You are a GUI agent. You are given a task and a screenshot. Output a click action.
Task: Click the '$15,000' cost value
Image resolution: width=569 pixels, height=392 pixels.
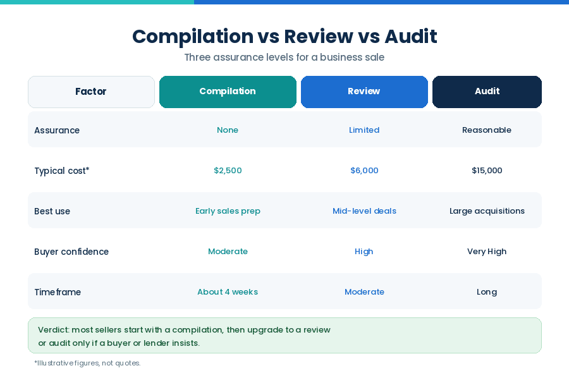pos(487,171)
